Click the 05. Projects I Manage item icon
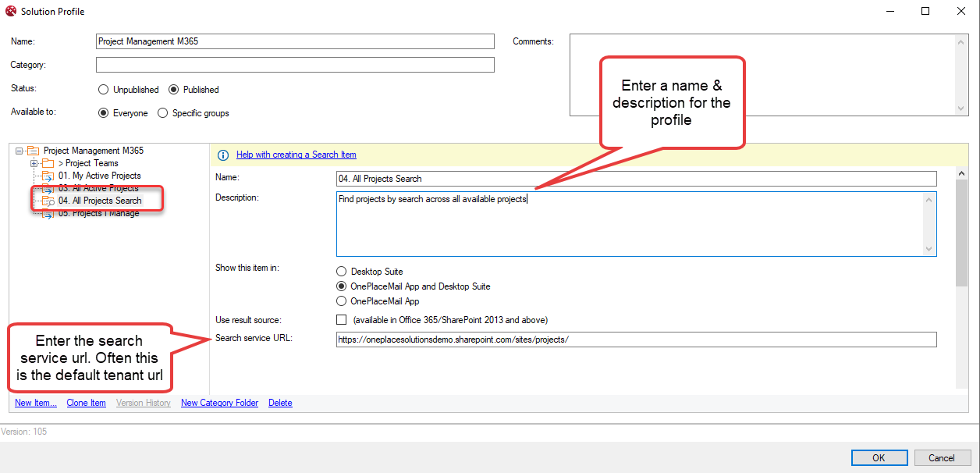Image resolution: width=980 pixels, height=473 pixels. tap(48, 214)
